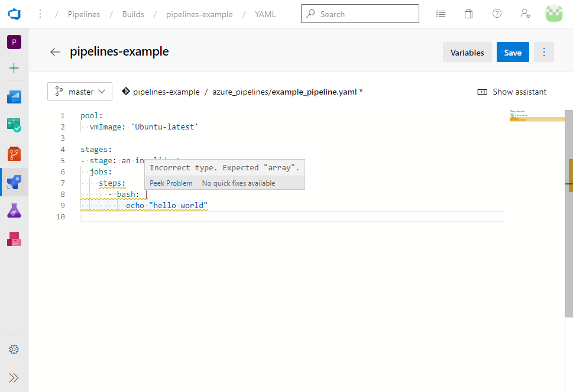Click the Variables button
Image resolution: width=573 pixels, height=392 pixels.
coord(467,52)
